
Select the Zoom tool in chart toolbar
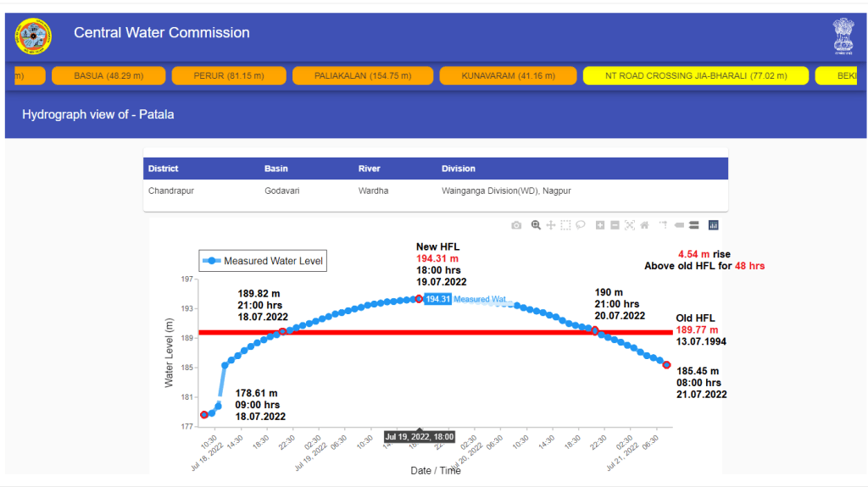536,225
